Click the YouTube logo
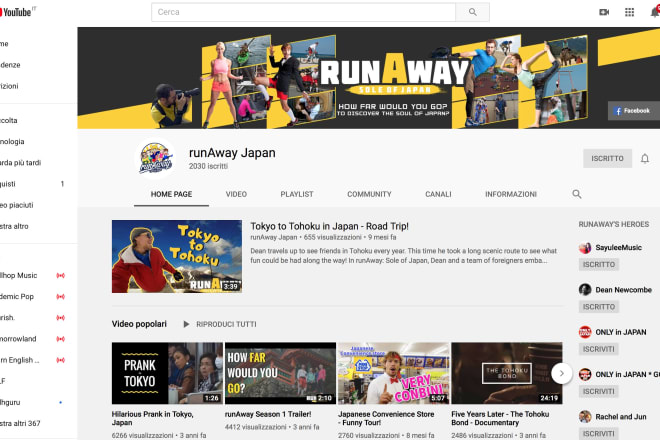660x440 pixels. 15,12
